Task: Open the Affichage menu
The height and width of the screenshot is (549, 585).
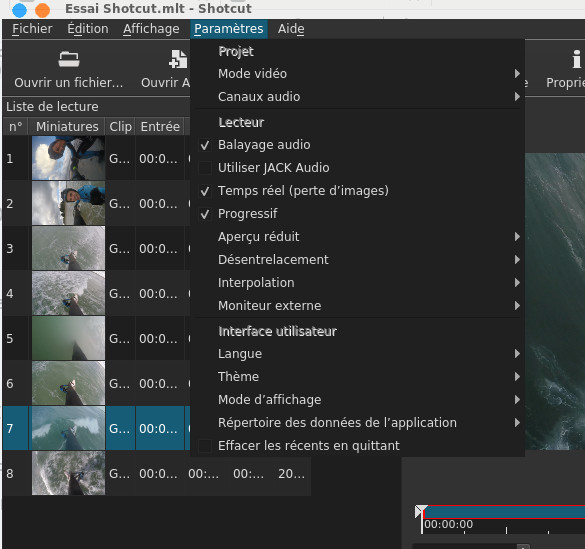Action: point(151,29)
